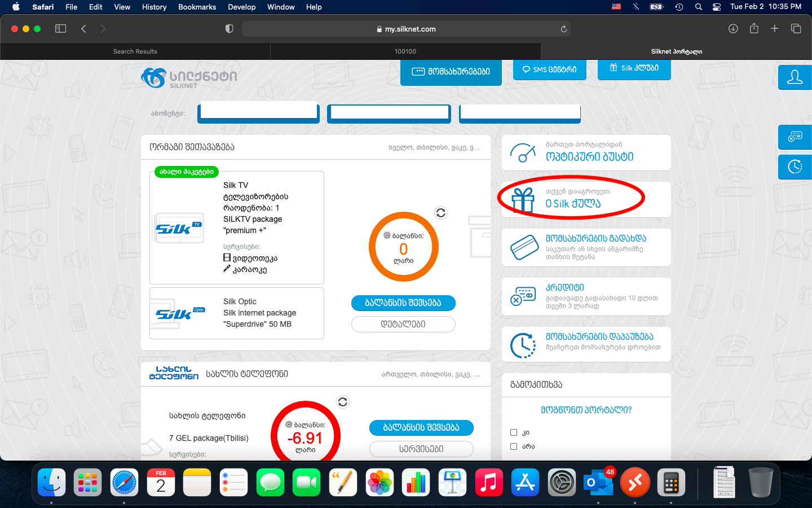Check the 'კი' survey checkbox

514,432
